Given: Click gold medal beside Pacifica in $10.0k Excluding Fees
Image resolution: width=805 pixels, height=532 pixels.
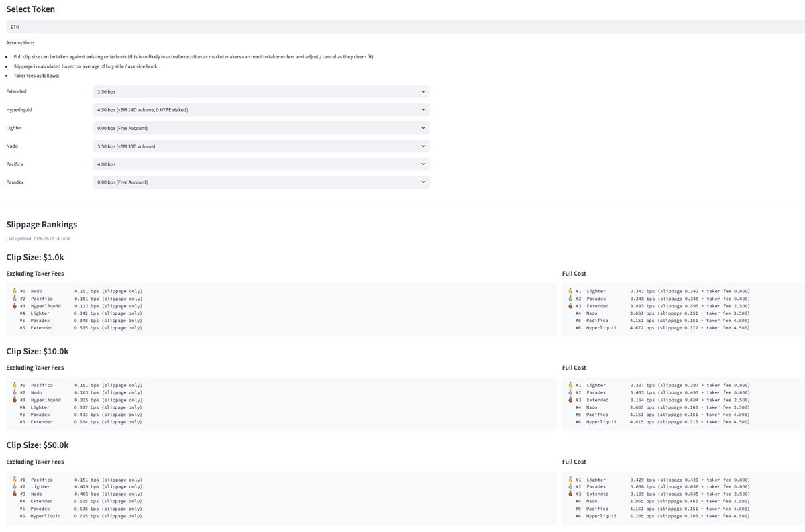Looking at the screenshot, I should coord(14,385).
